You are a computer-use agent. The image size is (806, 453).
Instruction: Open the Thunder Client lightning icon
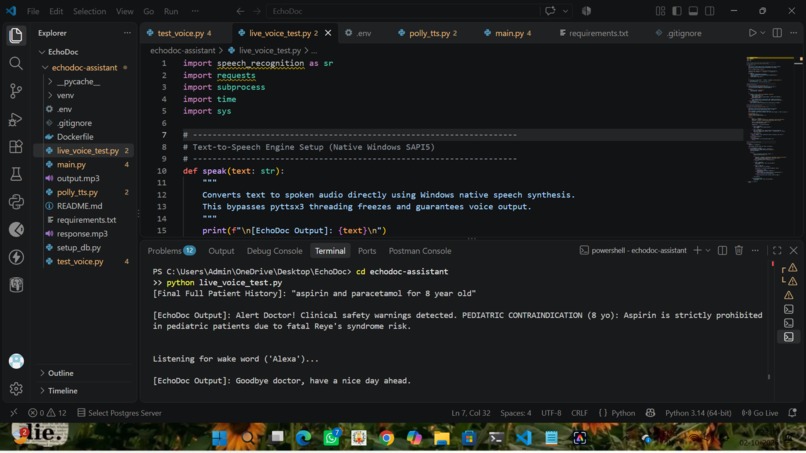coord(16,257)
